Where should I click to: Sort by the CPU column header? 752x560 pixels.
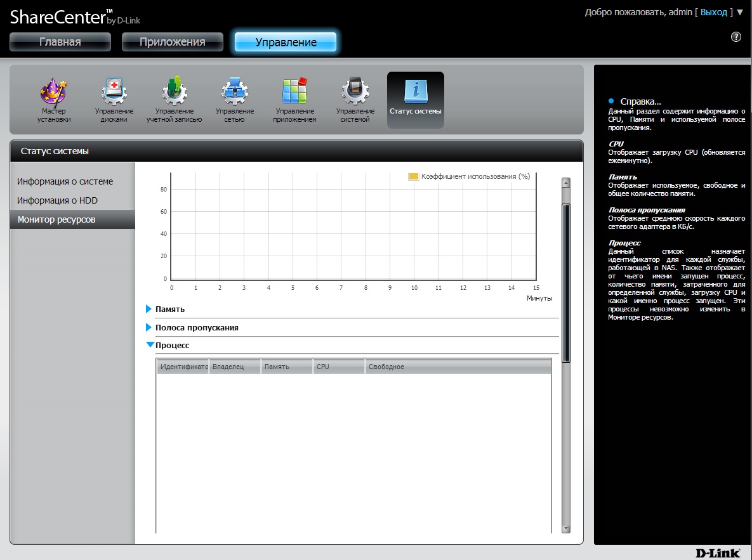[338, 367]
